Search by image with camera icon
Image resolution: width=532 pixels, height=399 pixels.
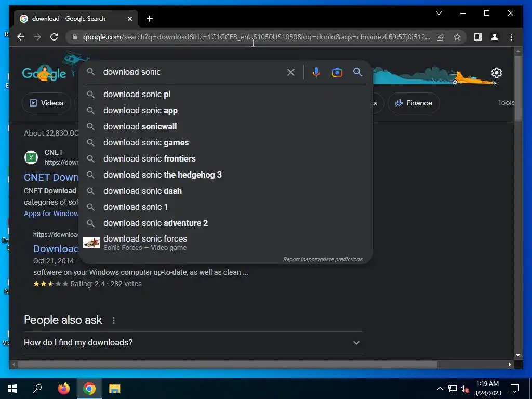(337, 72)
